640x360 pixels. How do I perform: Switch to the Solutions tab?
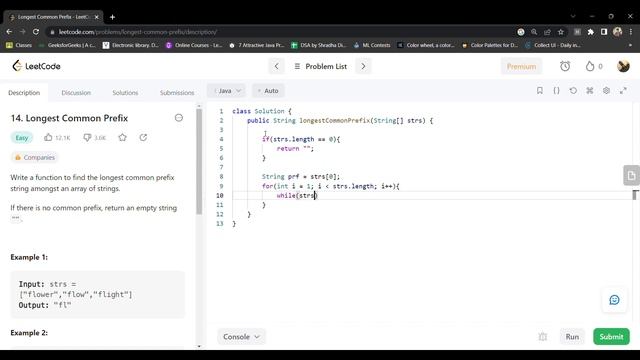125,93
